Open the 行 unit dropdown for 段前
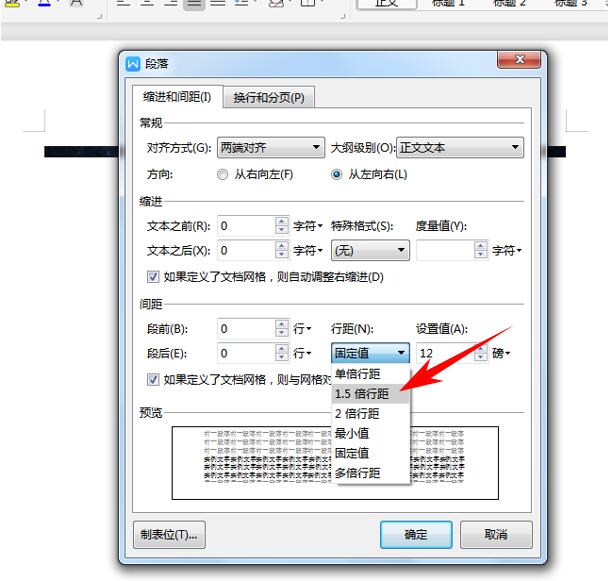 (x=302, y=329)
